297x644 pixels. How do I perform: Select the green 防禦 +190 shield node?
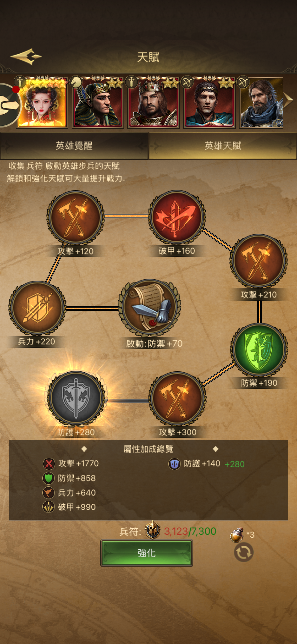tap(259, 350)
